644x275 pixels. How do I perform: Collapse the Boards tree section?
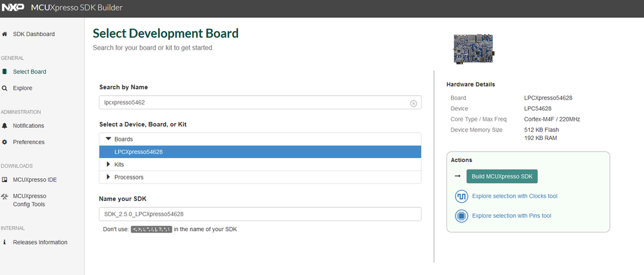pos(108,139)
